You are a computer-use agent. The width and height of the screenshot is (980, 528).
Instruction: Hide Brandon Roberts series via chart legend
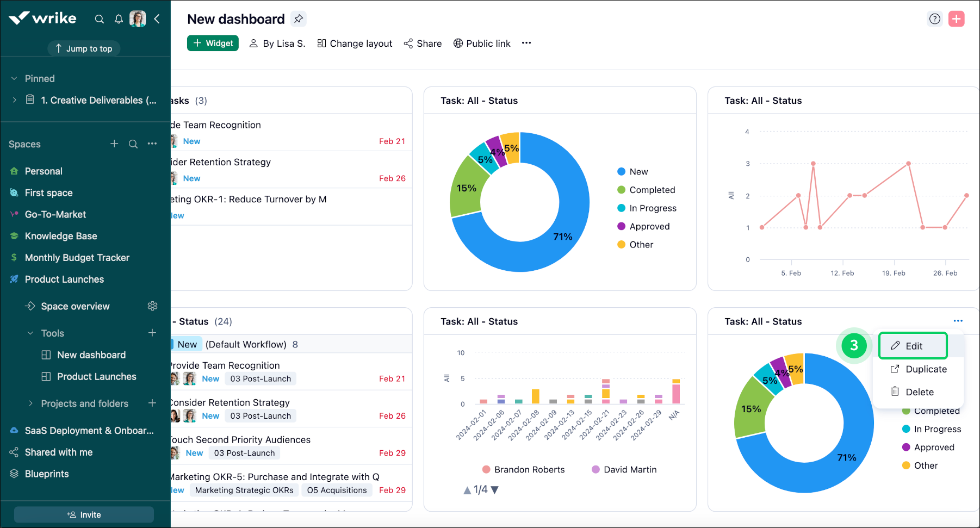(x=523, y=469)
